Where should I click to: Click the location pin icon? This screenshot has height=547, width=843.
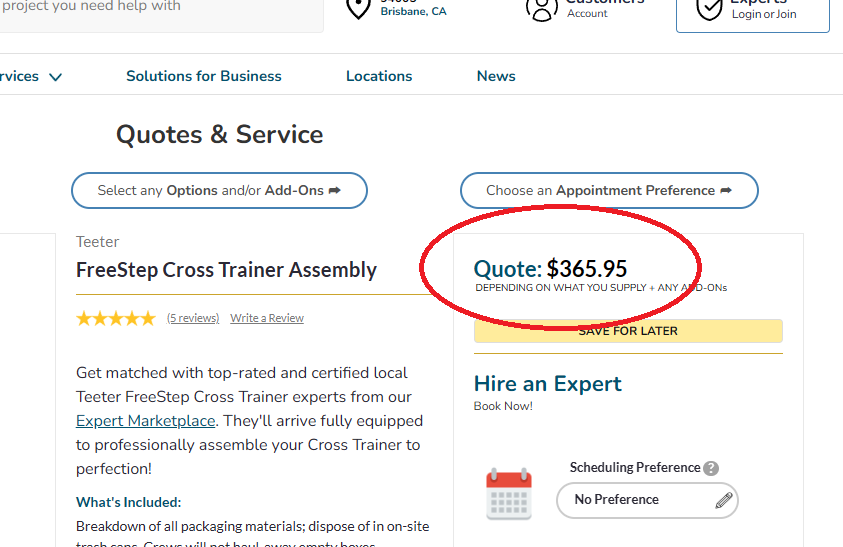pos(358,8)
